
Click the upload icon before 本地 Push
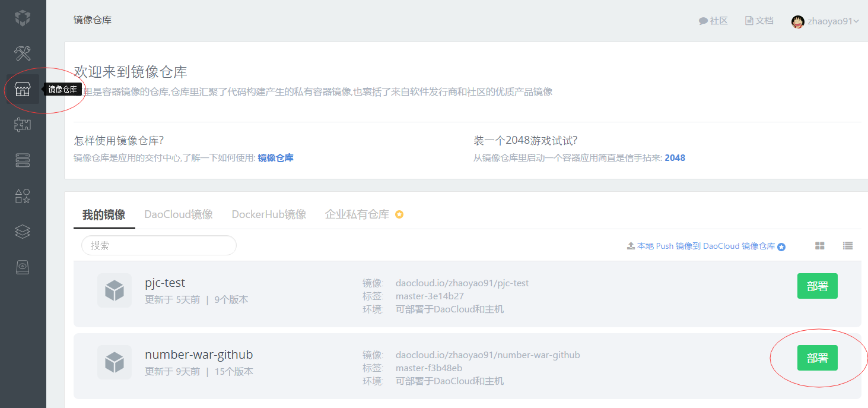(631, 246)
